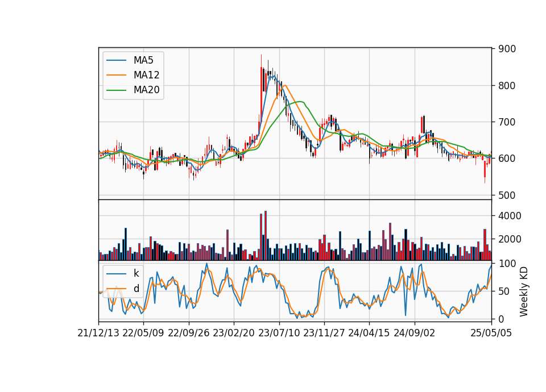
Task: Click the 22/05/09 date label
Action: pos(143,333)
